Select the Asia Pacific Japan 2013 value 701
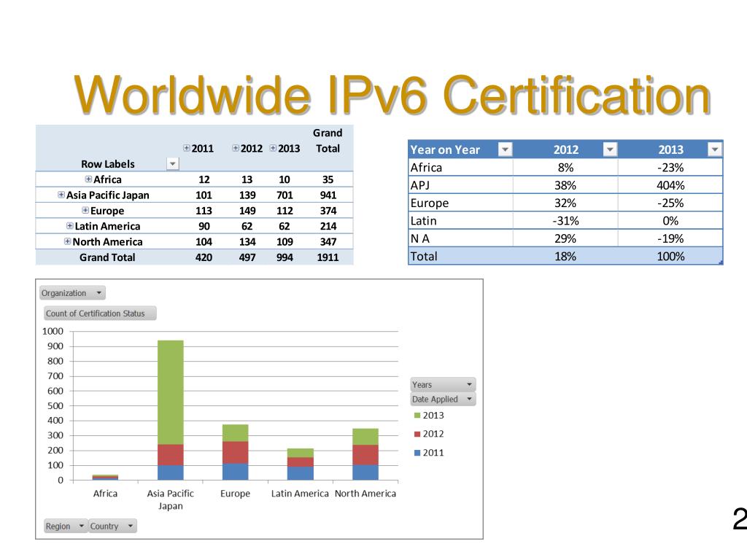Screen dimensions: 747x560 click(x=285, y=195)
